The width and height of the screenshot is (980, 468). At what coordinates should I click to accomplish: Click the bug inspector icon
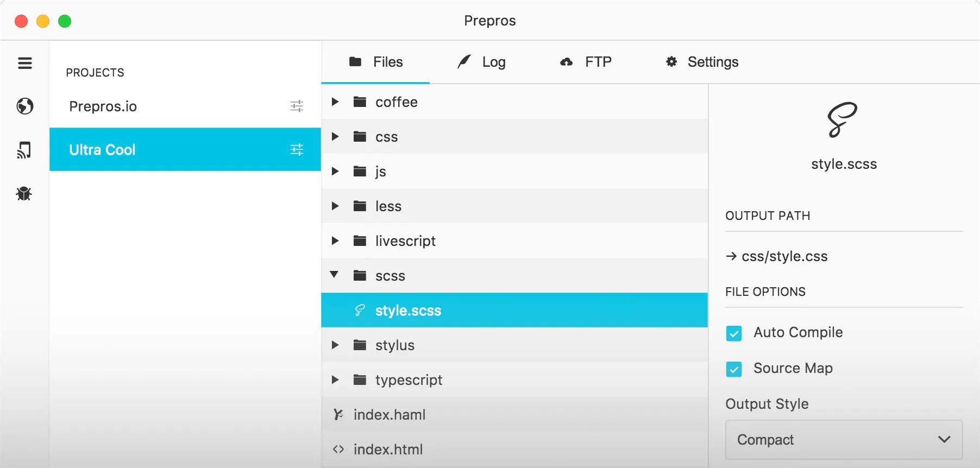click(x=24, y=193)
